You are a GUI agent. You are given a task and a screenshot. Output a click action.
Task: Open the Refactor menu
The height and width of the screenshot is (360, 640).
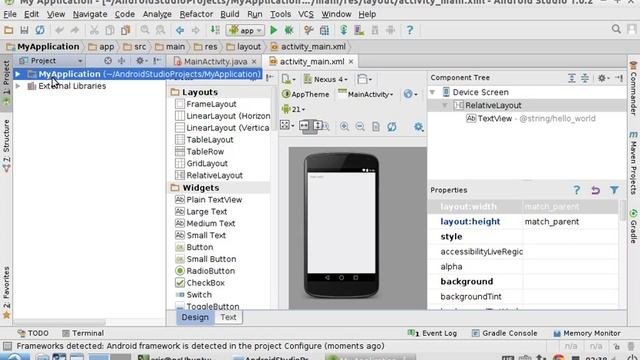[x=196, y=14]
